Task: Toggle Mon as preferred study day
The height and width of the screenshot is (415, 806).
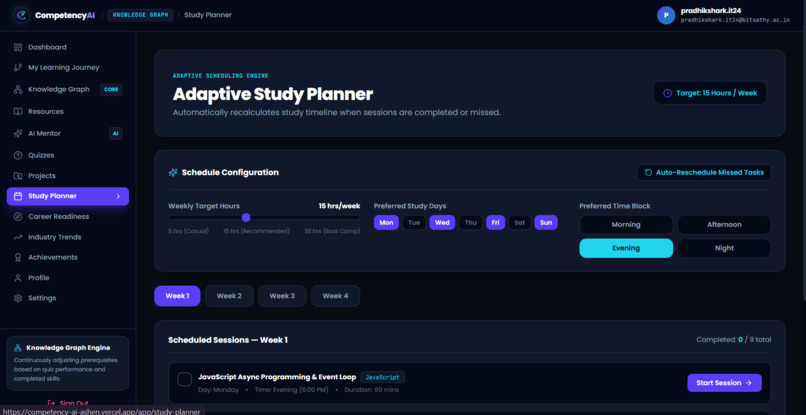Action: coord(387,223)
